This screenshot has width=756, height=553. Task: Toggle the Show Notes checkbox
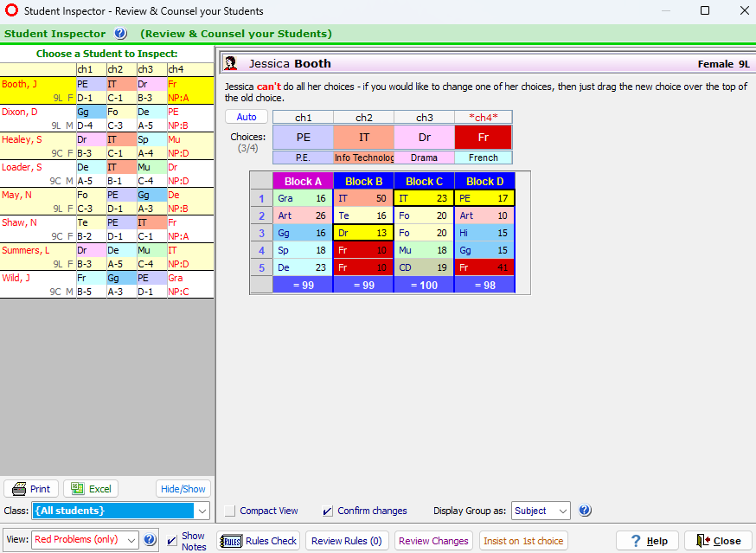pos(171,541)
